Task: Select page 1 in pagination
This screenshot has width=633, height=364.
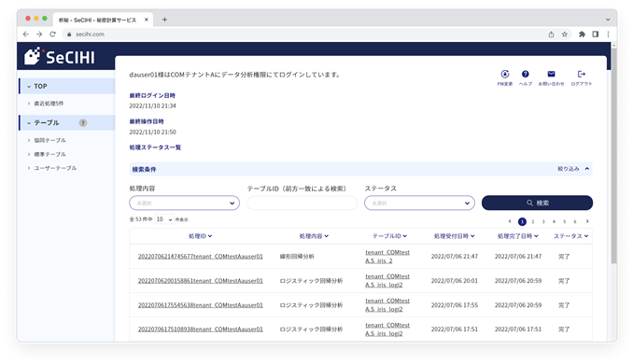Action: 522,221
